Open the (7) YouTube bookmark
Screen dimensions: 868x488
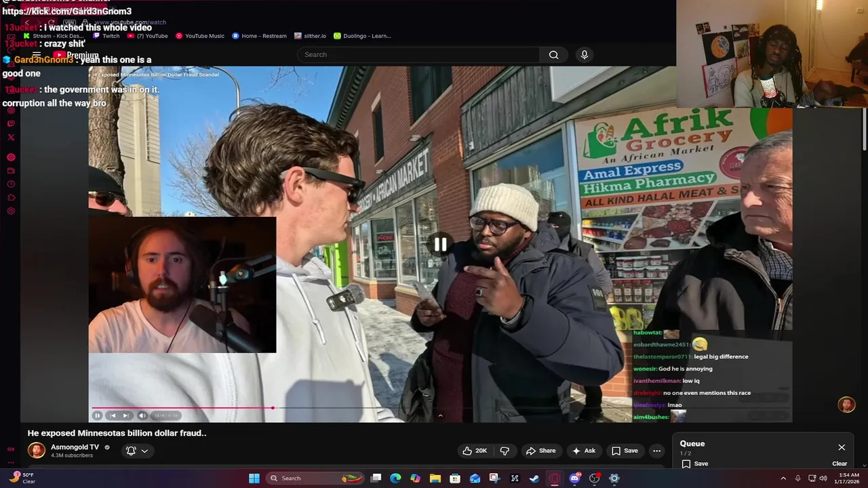(x=148, y=36)
